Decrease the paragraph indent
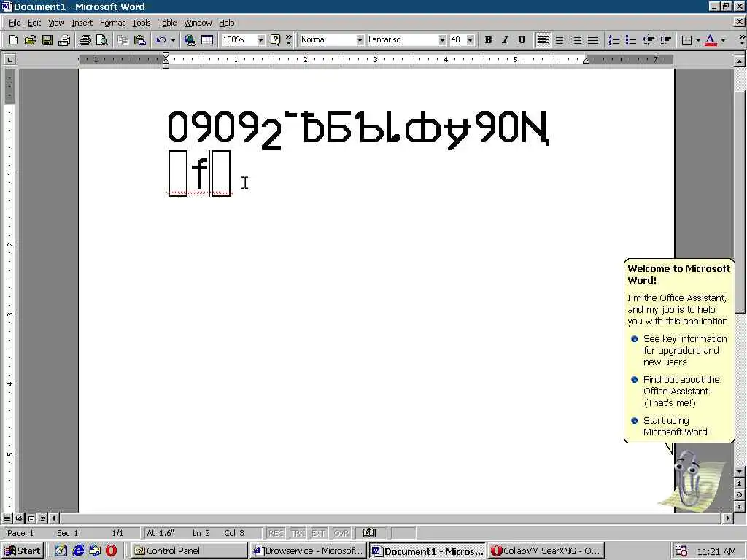The height and width of the screenshot is (560, 747). tap(648, 40)
